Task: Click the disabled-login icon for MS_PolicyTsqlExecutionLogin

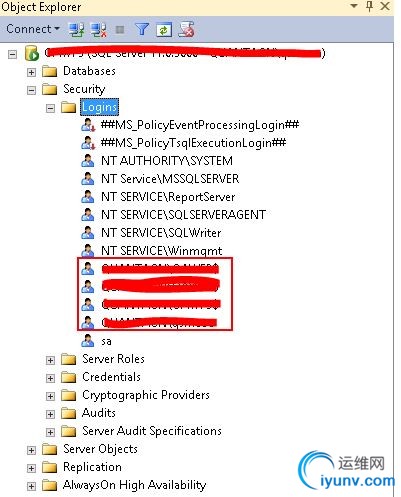Action: tap(88, 143)
